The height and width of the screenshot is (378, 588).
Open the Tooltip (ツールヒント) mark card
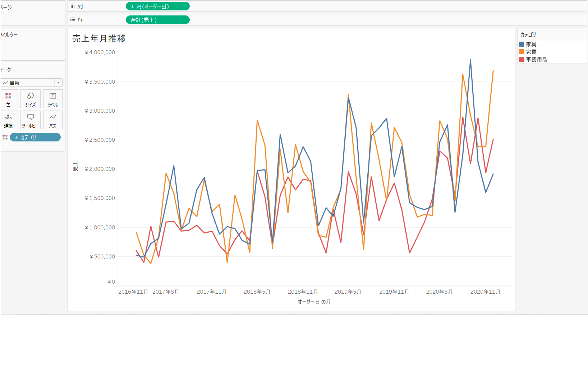click(31, 120)
